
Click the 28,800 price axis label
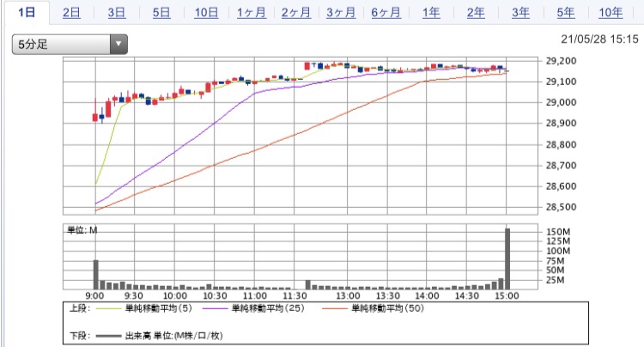coord(561,144)
